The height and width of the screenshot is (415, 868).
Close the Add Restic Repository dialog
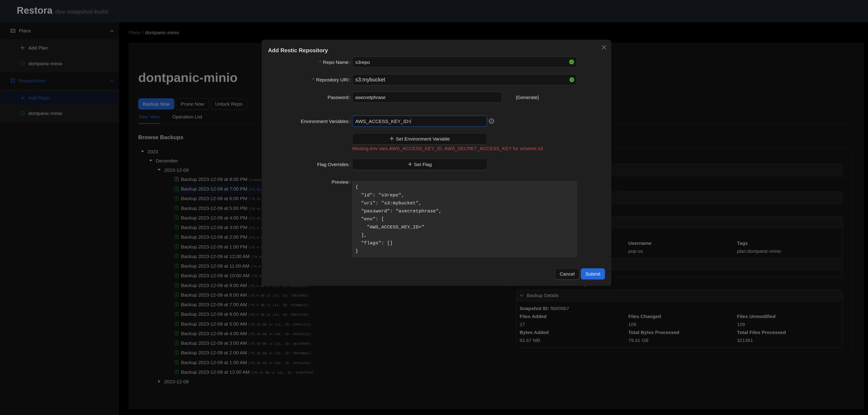603,47
